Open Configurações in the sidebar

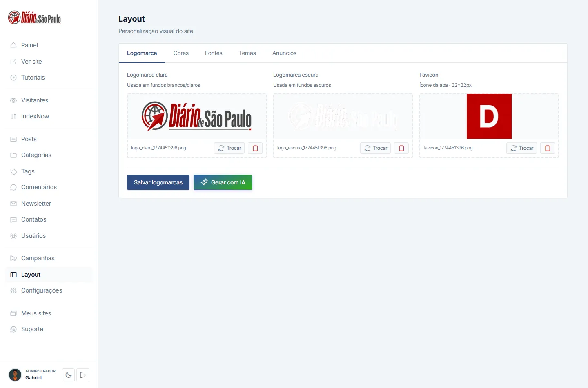[x=49, y=290]
